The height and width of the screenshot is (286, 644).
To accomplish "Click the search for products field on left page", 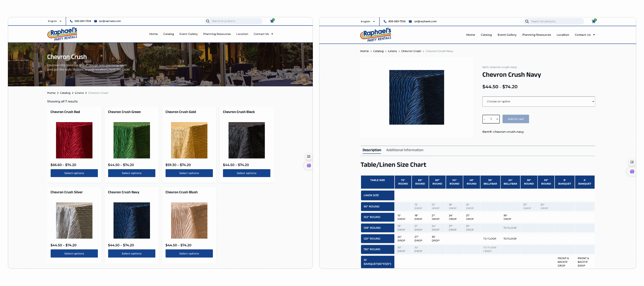I will coord(235,21).
